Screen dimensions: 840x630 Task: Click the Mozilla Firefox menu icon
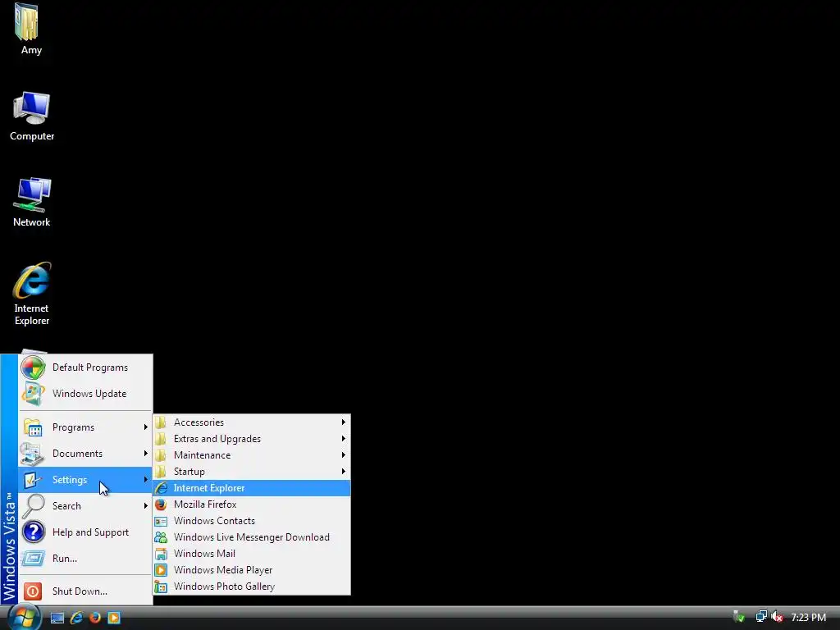(161, 504)
